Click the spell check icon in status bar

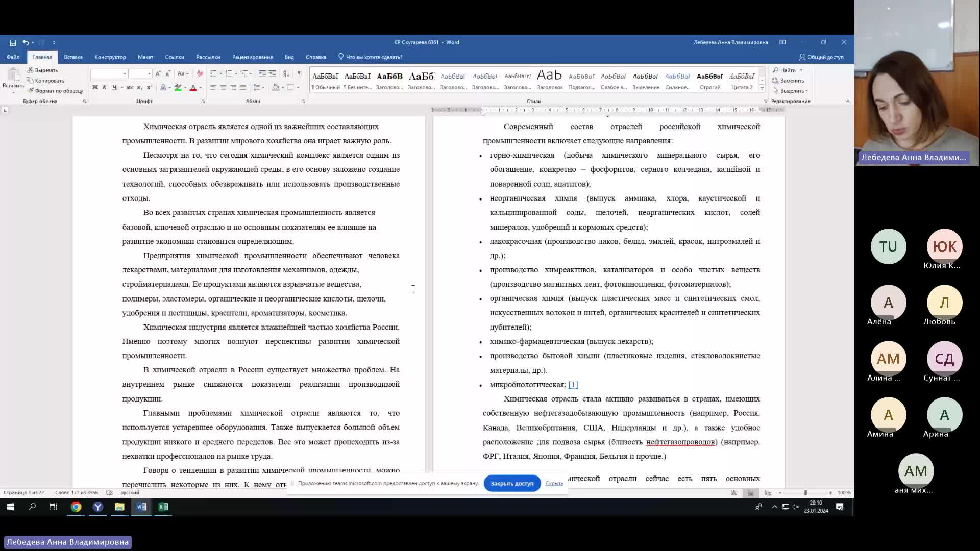pos(109,492)
